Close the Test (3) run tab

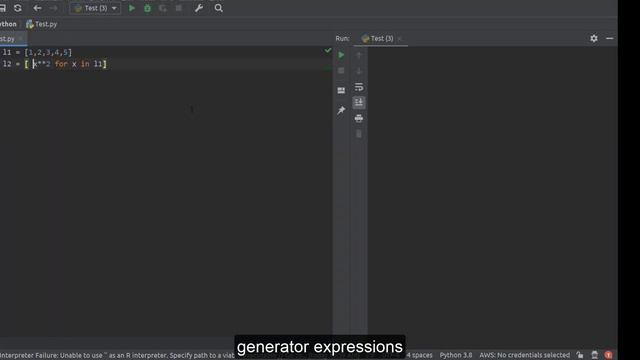pos(400,39)
